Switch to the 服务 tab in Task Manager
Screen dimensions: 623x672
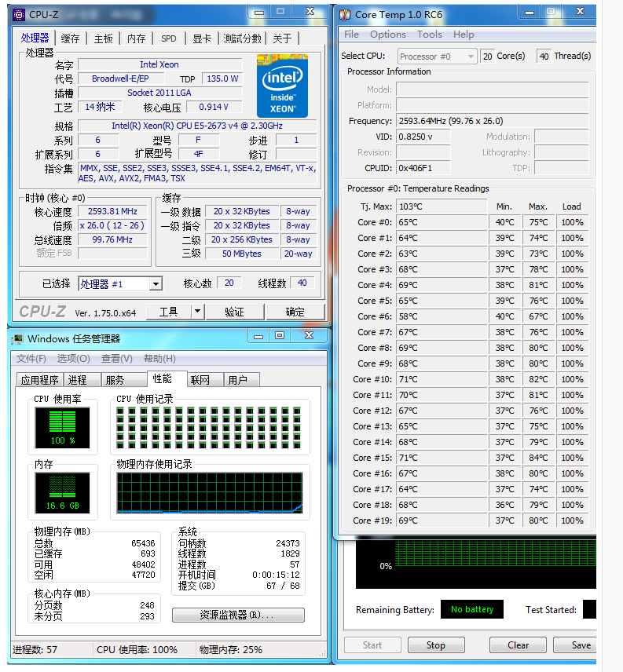coord(123,380)
